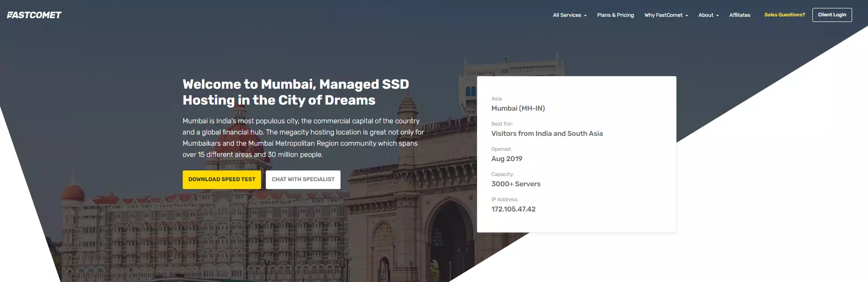868x282 pixels.
Task: Click the Mumbai description paragraph
Action: (x=303, y=138)
